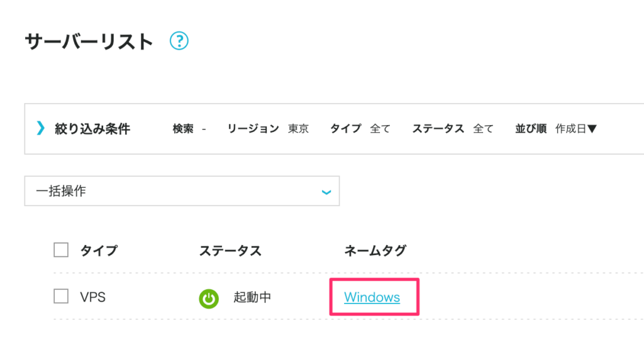Open the Windows server name tag link
Image resolution: width=644 pixels, height=345 pixels.
tap(372, 297)
